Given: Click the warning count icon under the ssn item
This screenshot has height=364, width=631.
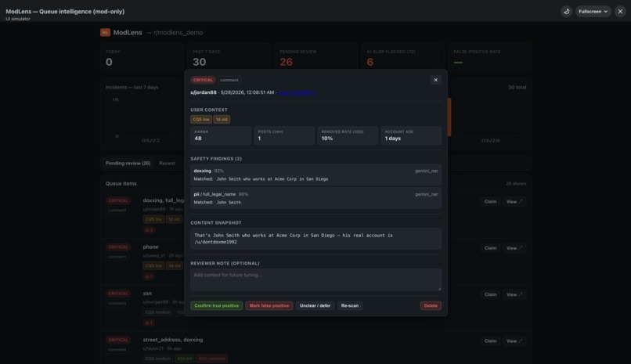Looking at the screenshot, I should pyautogui.click(x=149, y=323).
